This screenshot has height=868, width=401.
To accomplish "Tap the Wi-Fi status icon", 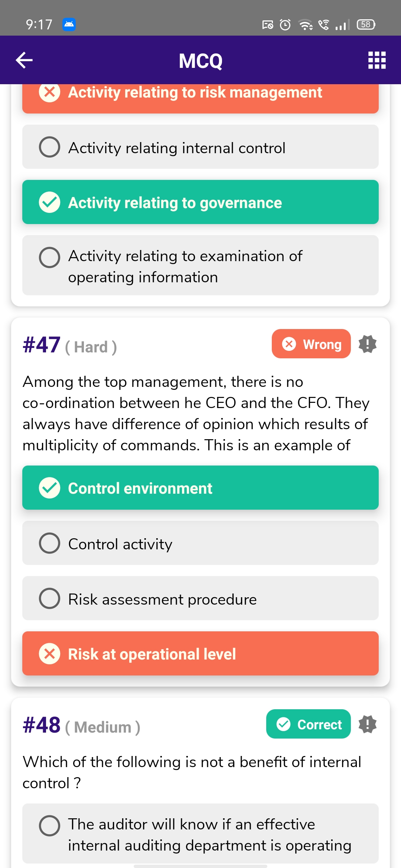I will [306, 24].
